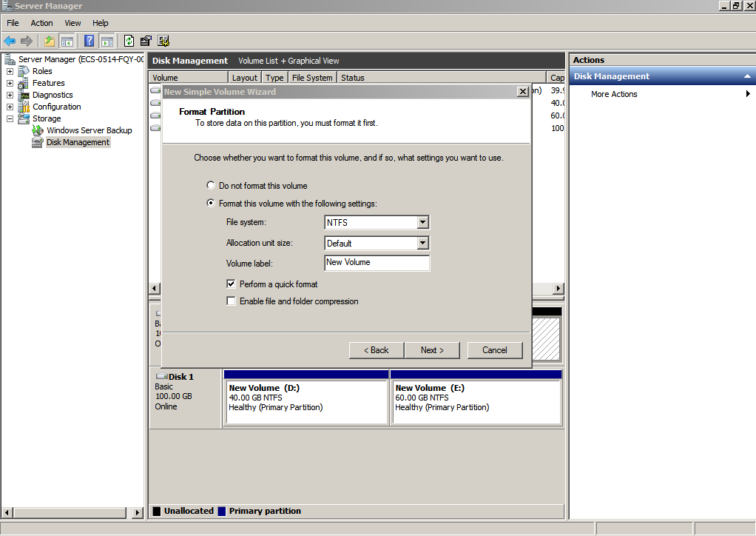
Task: Click the Type column header
Action: 274,78
